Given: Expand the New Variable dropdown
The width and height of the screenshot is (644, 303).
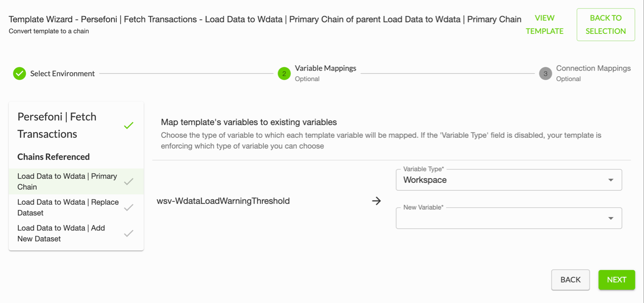Looking at the screenshot, I should (509, 218).
